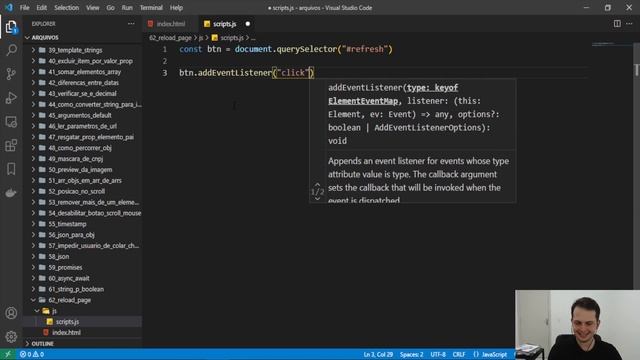Open the Terminal menu
Screen dimensions: 640x360
[x=151, y=8]
